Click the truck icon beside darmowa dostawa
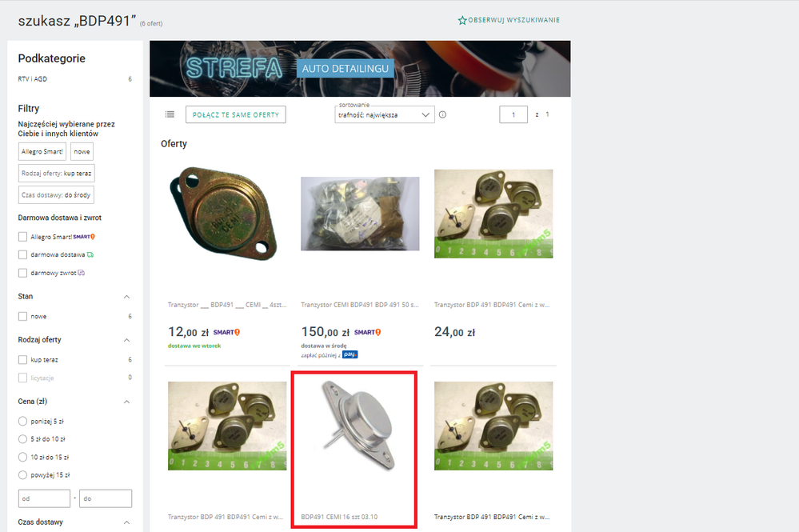The width and height of the screenshot is (799, 532). click(90, 254)
